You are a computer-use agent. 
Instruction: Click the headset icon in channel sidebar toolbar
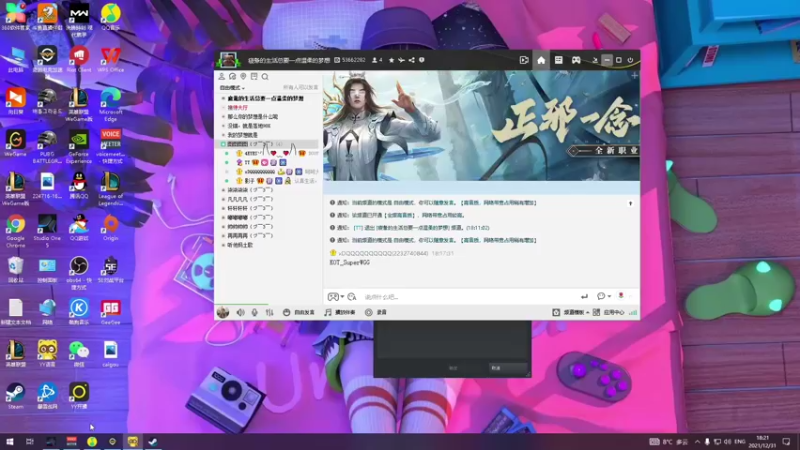(232, 77)
